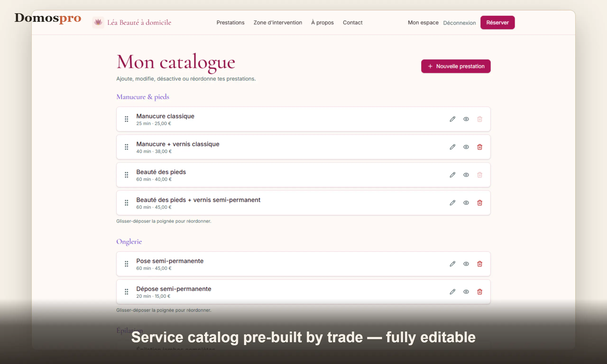Click the Domospro logo
The image size is (607, 364).
[48, 18]
